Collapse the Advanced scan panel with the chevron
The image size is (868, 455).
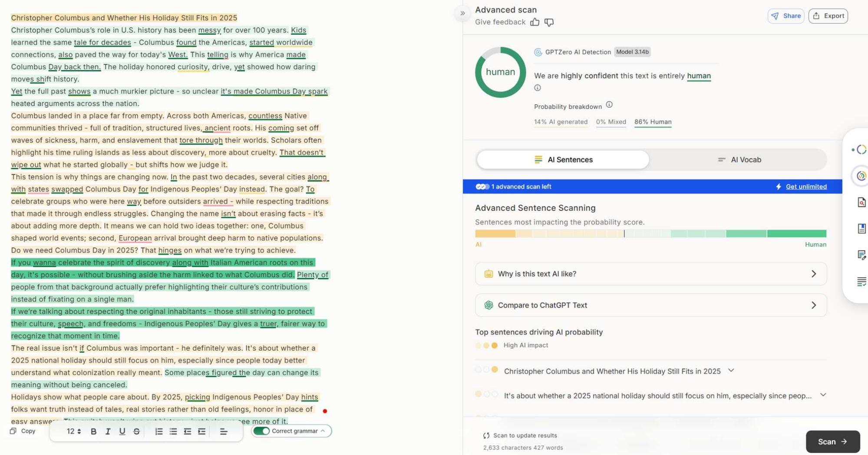pos(462,13)
